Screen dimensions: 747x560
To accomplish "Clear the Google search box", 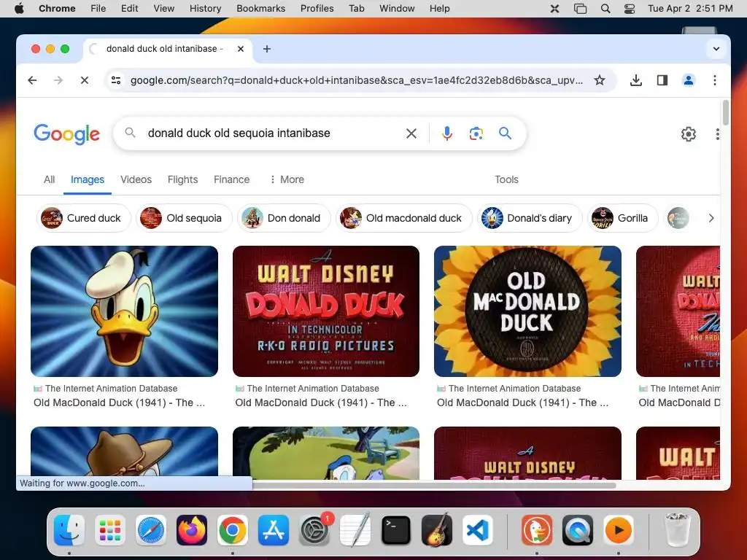I will [x=411, y=133].
